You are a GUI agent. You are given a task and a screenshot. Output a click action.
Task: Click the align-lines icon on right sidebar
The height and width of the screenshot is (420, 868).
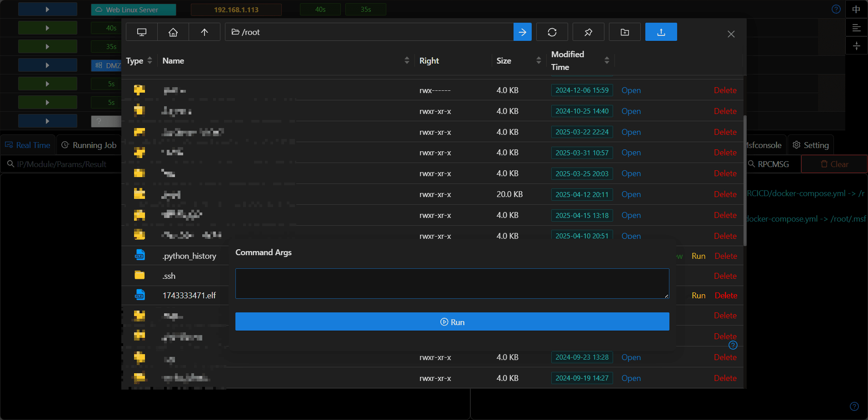(856, 28)
